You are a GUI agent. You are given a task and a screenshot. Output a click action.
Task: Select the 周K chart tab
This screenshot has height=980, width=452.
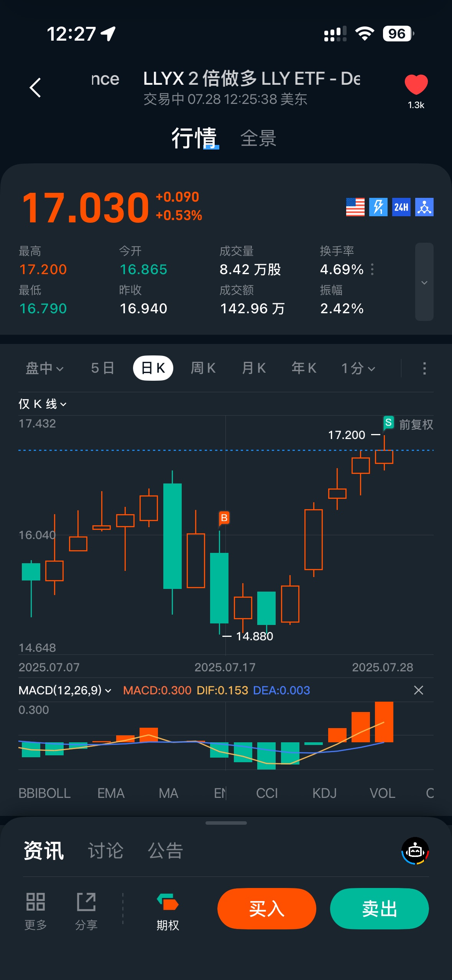point(203,368)
